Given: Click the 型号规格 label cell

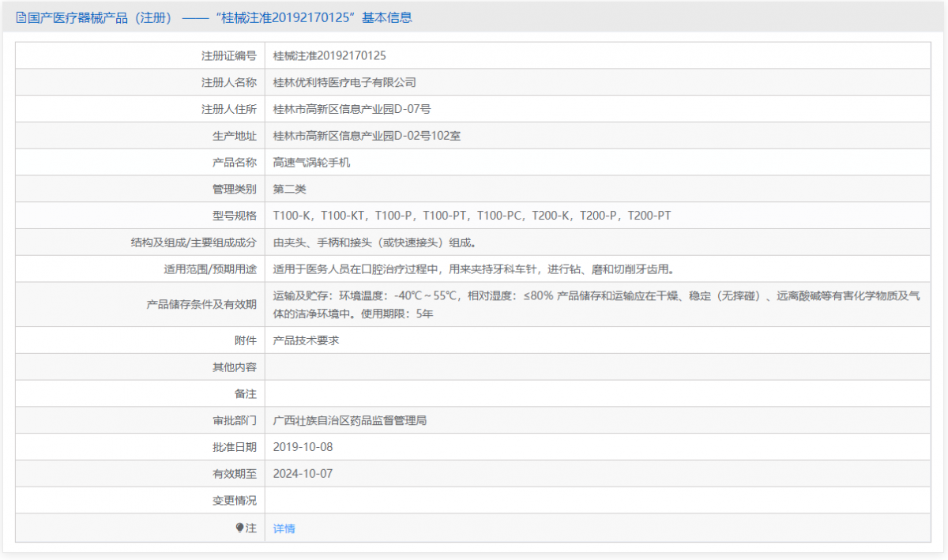Looking at the screenshot, I should (141, 216).
